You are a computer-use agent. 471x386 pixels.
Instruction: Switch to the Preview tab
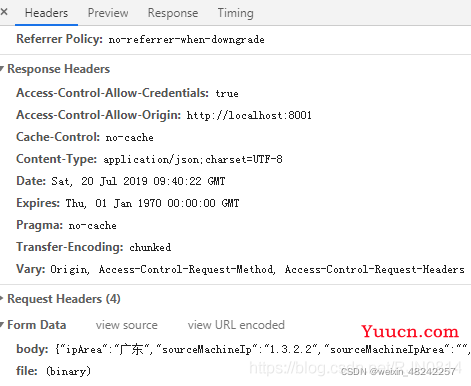108,13
